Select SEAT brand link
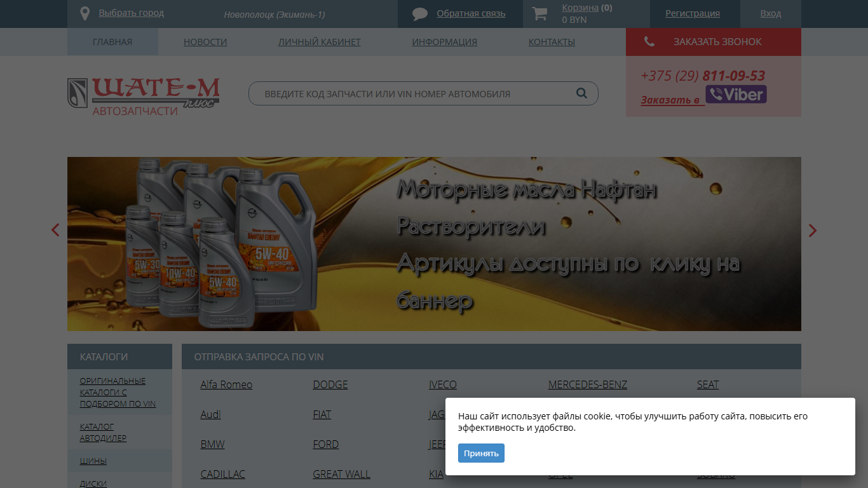Viewport: 868px width, 488px height. coord(707,384)
